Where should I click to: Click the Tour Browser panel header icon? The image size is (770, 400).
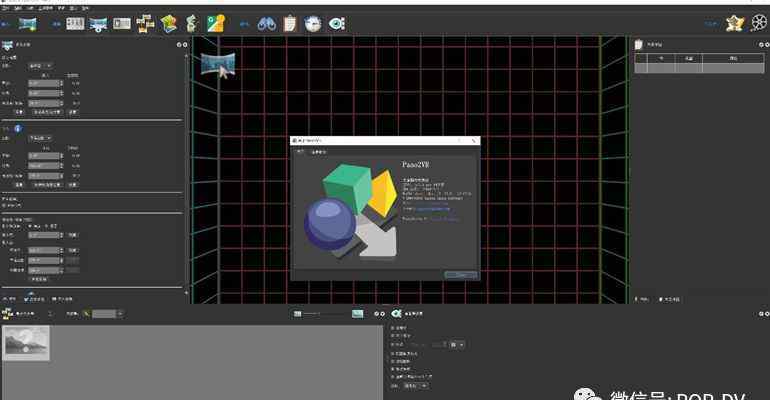pos(7,313)
